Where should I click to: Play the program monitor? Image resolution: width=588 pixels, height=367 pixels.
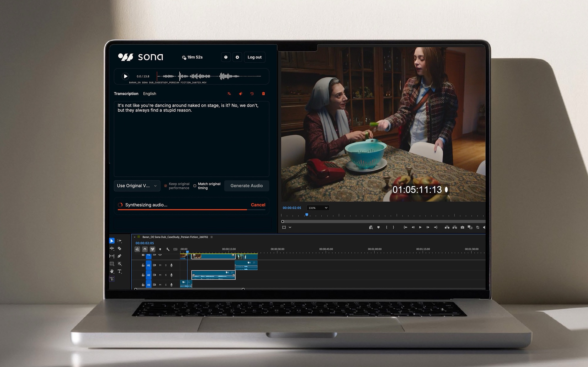[420, 227]
